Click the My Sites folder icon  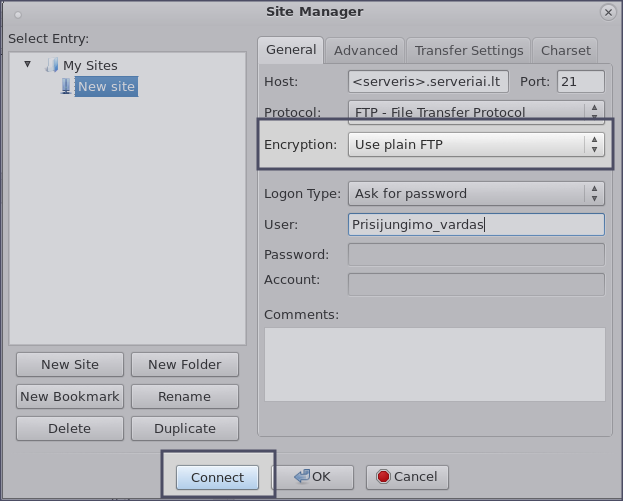pos(52,65)
